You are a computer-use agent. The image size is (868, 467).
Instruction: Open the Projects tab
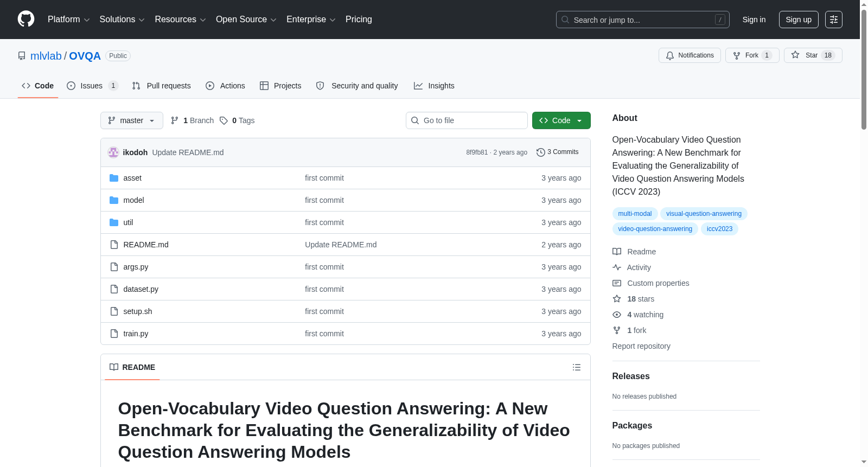(x=280, y=86)
